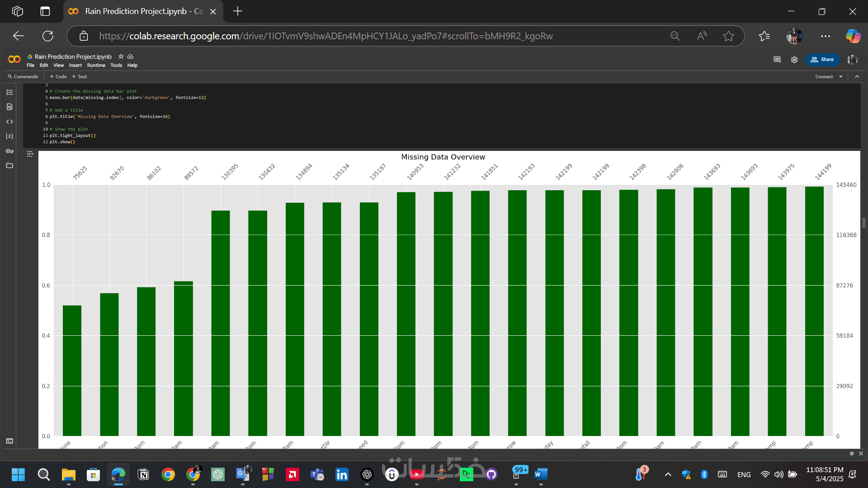Screen dimensions: 868x488
Task: Open the Code snippets sidebar icon
Action: click(x=9, y=122)
